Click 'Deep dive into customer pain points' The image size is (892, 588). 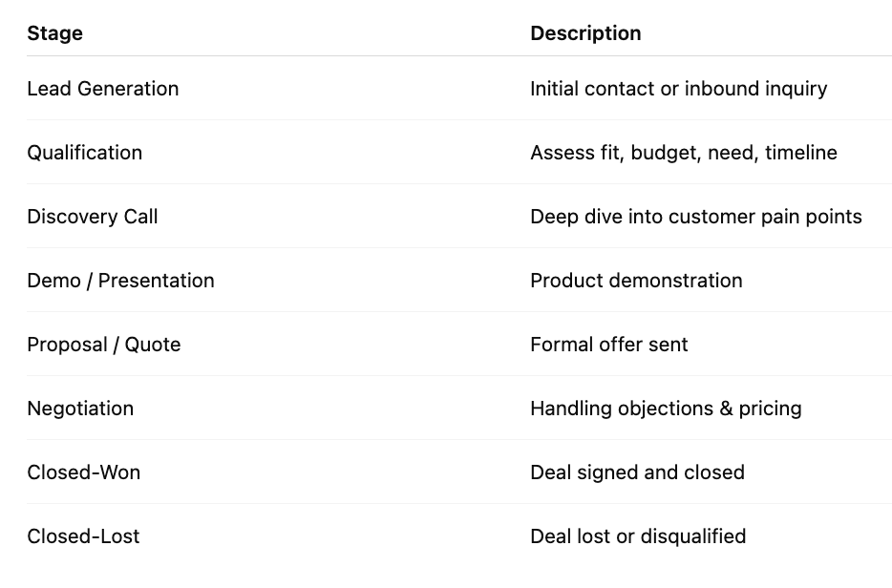[x=696, y=217]
